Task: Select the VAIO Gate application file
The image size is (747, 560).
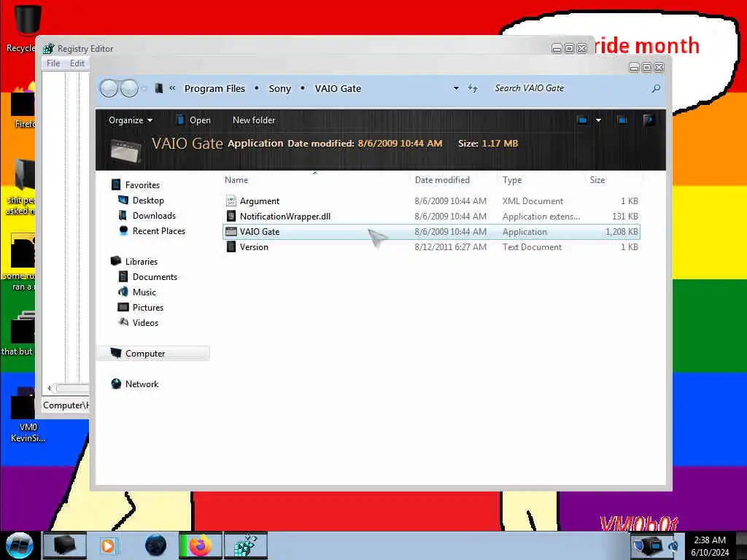Action: [x=431, y=231]
